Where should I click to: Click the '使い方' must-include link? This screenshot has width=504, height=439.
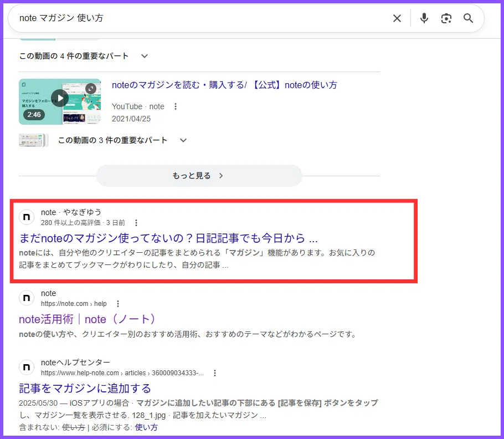coord(146,427)
